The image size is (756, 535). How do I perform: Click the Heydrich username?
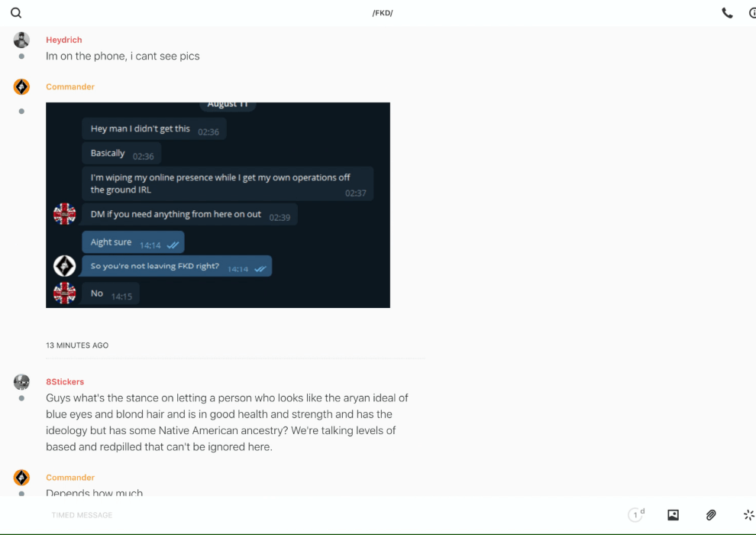click(x=63, y=40)
